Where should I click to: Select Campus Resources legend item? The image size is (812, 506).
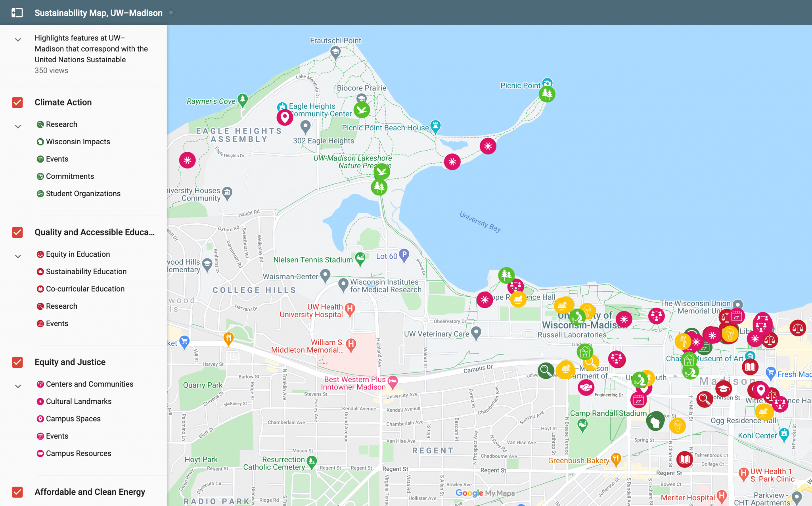click(74, 453)
